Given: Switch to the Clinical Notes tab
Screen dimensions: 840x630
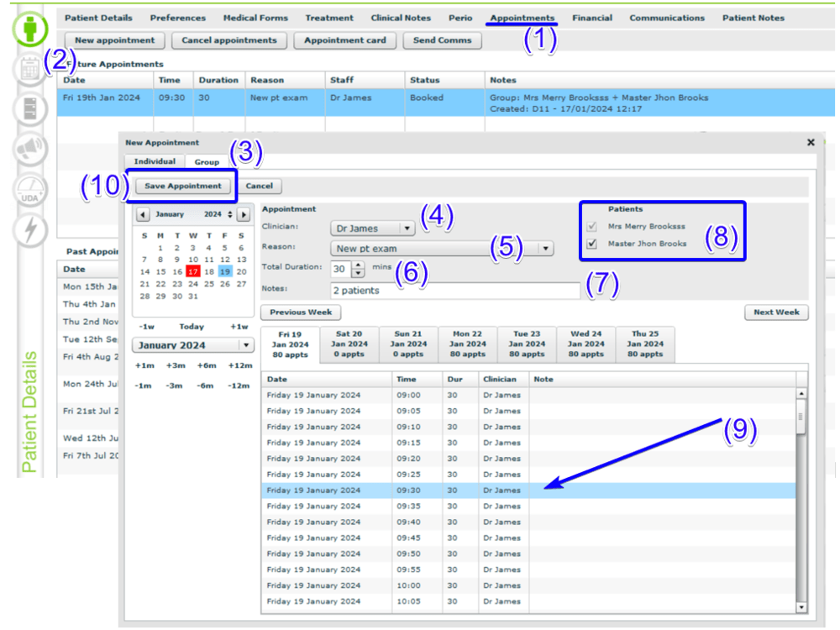Looking at the screenshot, I should coord(401,18).
